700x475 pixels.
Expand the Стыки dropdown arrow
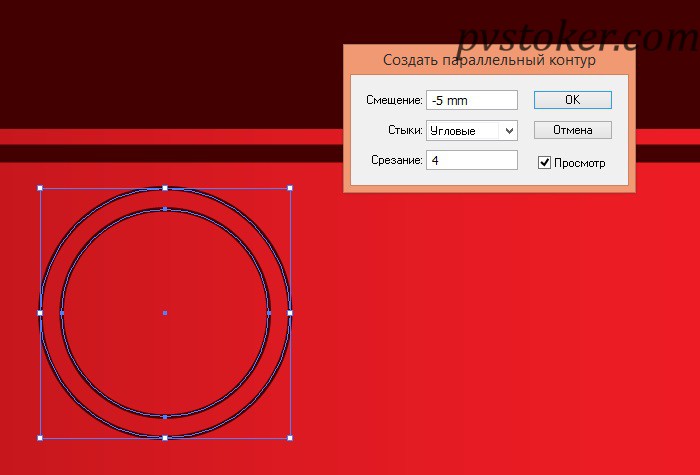click(509, 131)
